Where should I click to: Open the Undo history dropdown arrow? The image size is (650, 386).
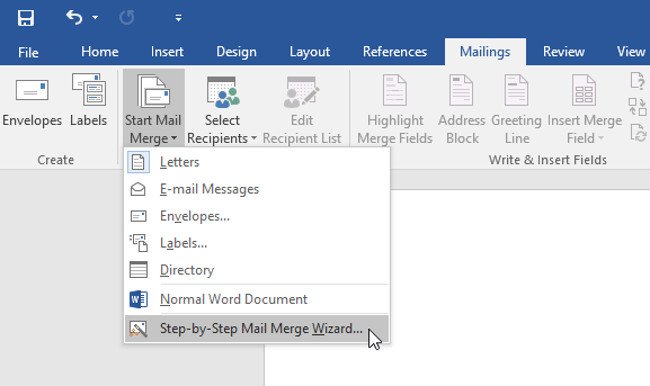[x=95, y=18]
